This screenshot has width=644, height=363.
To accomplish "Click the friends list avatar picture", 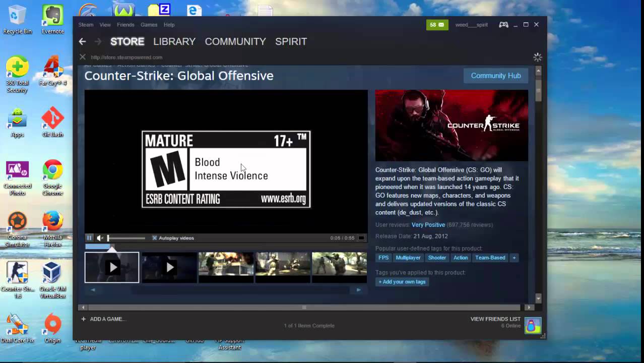I will tap(533, 325).
